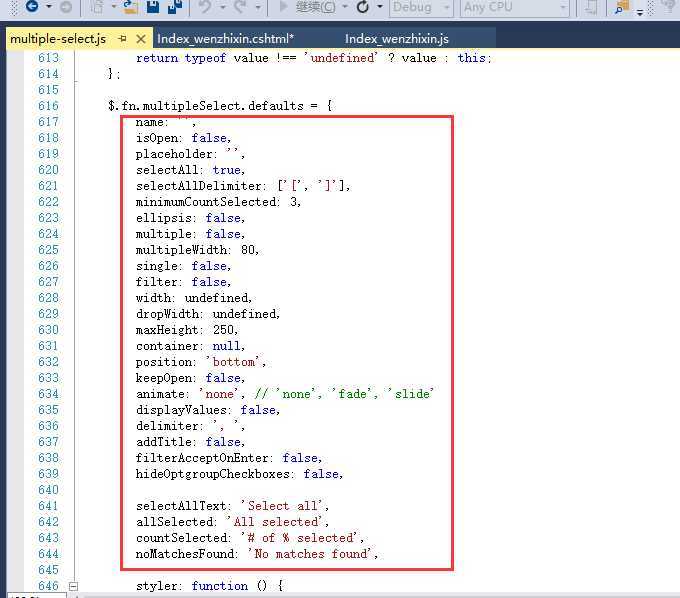Click the 'hideOptgroupCheckboxes: false' line
The image size is (680, 598).
click(x=239, y=474)
